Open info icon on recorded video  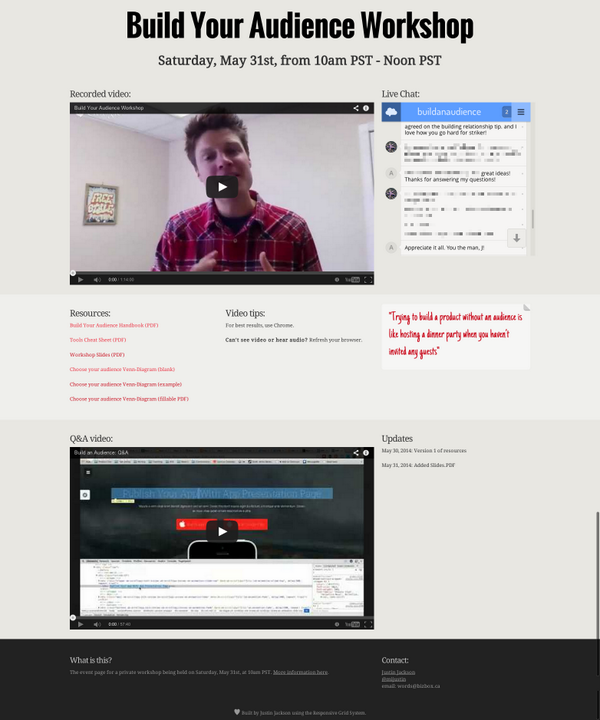tap(367, 108)
